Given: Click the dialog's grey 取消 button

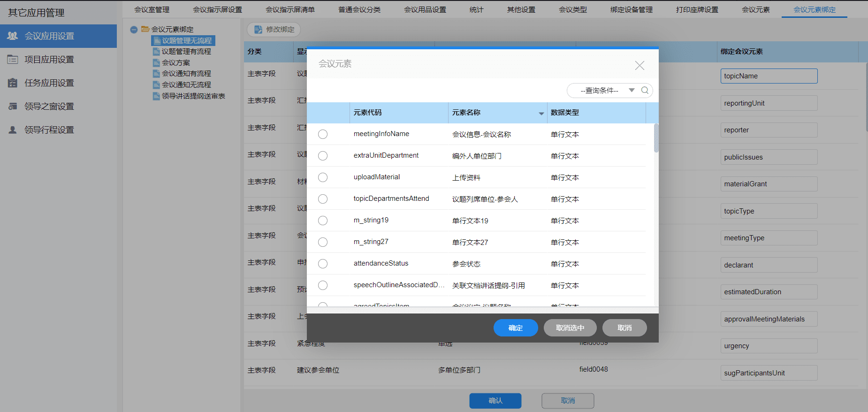Looking at the screenshot, I should [x=624, y=328].
